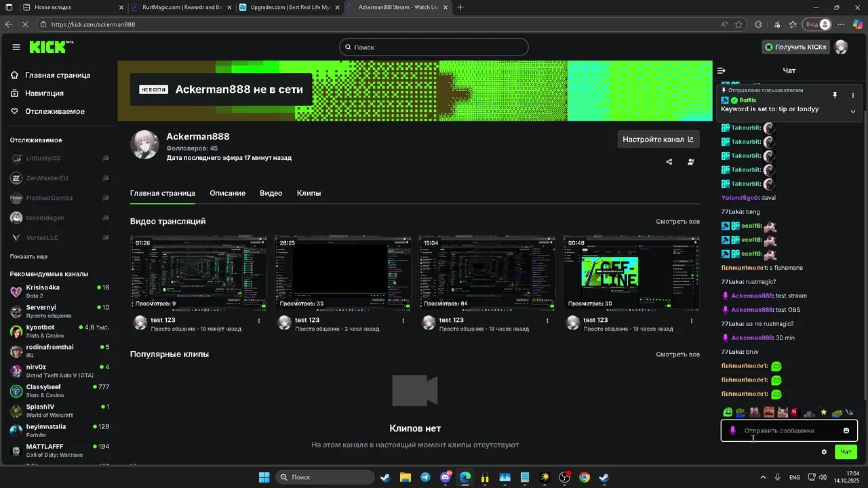Insert the green crying emote

pyautogui.click(x=728, y=411)
